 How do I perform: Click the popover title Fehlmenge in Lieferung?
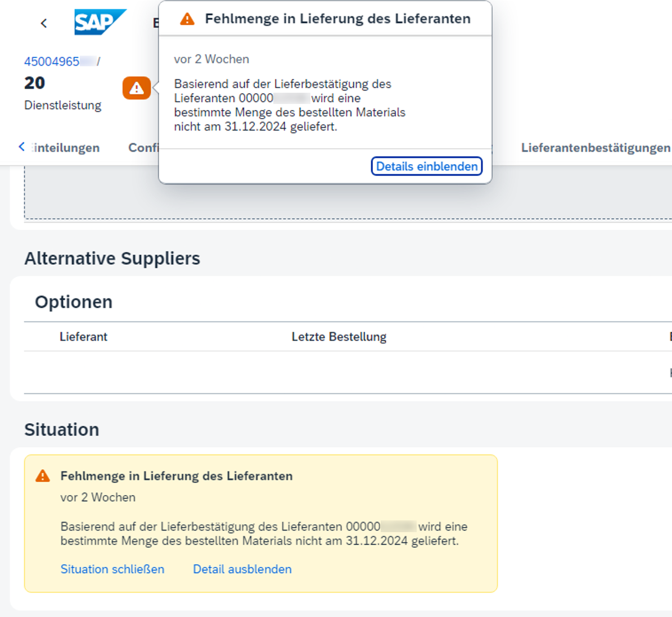pyautogui.click(x=337, y=19)
